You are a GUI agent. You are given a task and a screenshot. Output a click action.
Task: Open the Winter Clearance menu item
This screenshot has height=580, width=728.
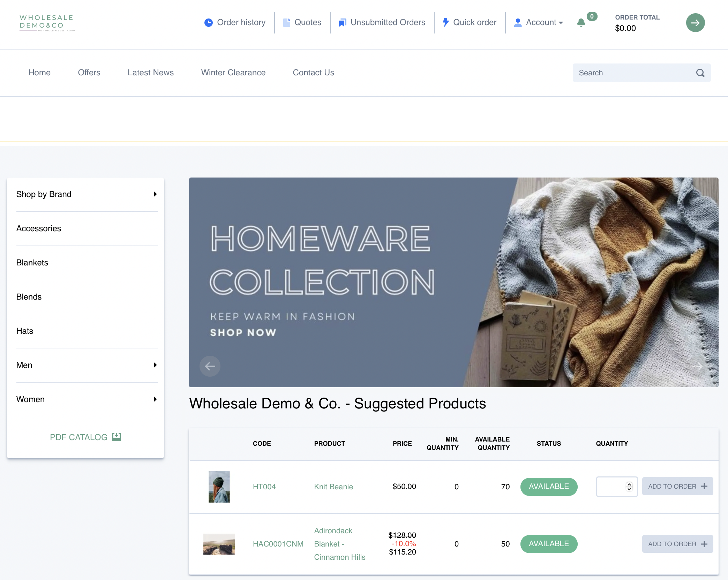tap(233, 73)
